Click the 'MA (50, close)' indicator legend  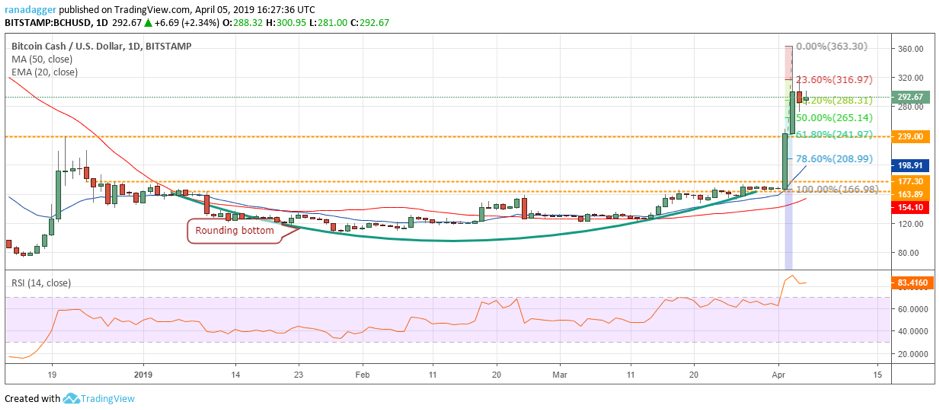coord(43,59)
